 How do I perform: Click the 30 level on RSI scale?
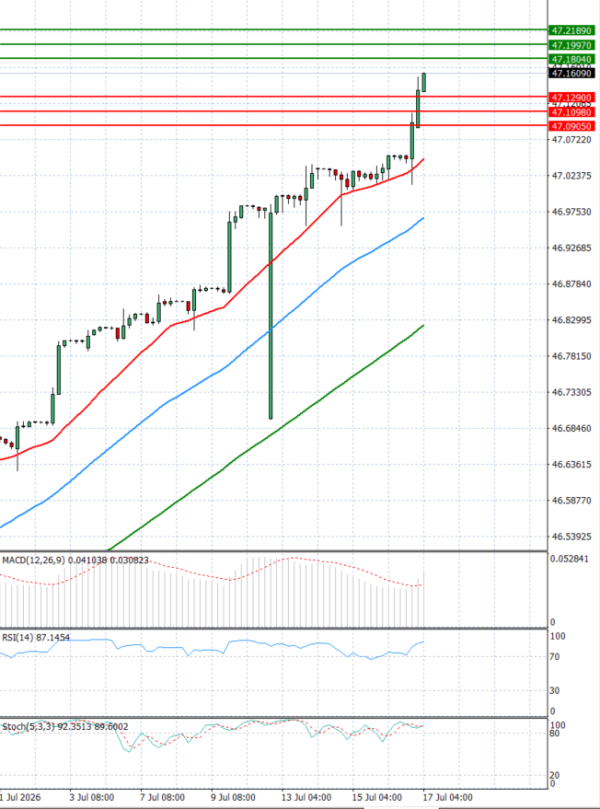(x=555, y=690)
